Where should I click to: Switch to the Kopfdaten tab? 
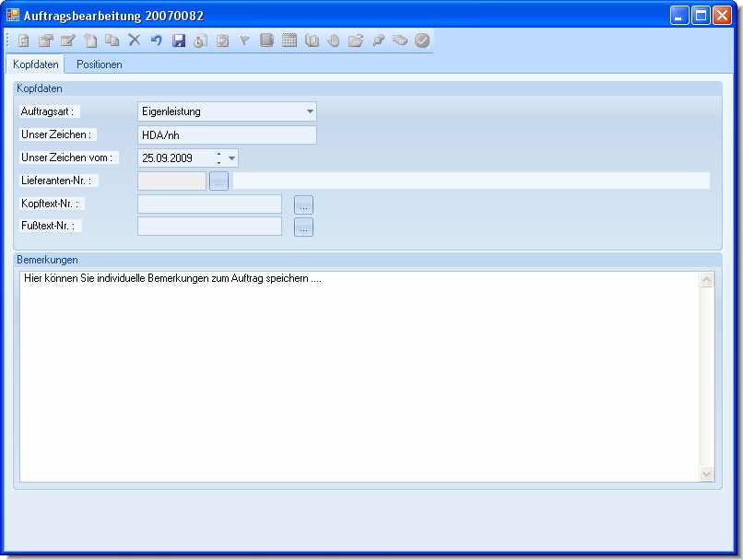(36, 64)
